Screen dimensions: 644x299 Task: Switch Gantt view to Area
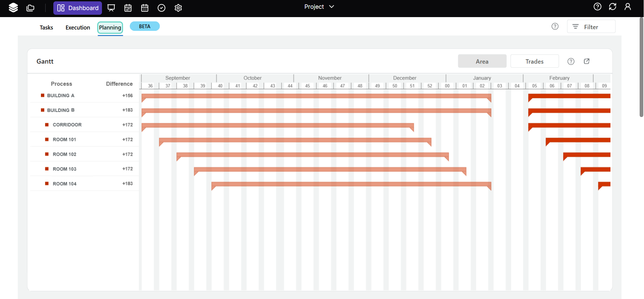(482, 61)
